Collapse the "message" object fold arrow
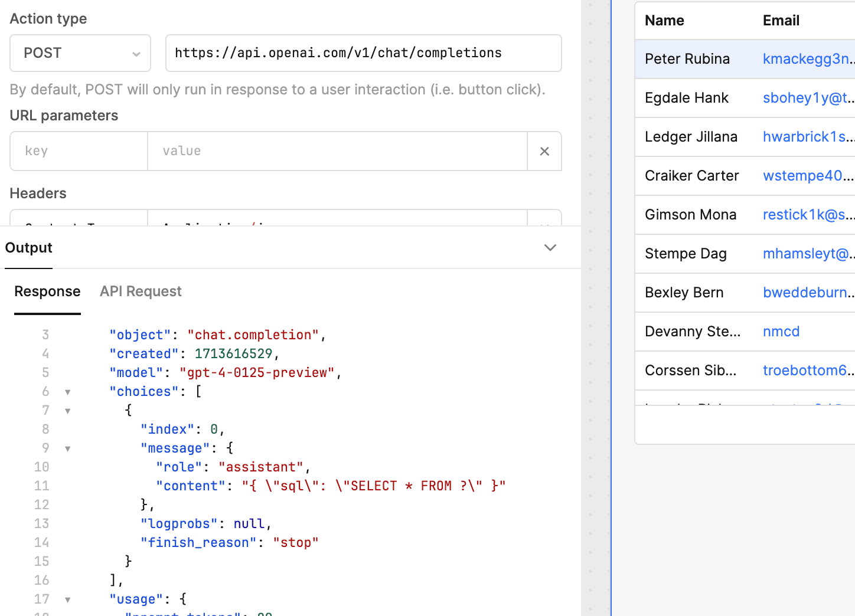The height and width of the screenshot is (616, 855). click(x=68, y=448)
